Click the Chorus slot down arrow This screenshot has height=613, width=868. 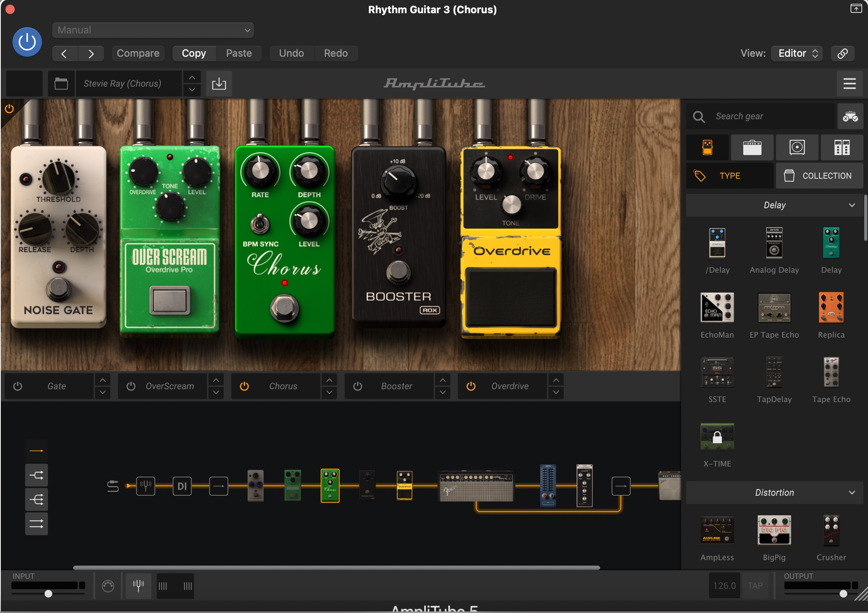(329, 392)
